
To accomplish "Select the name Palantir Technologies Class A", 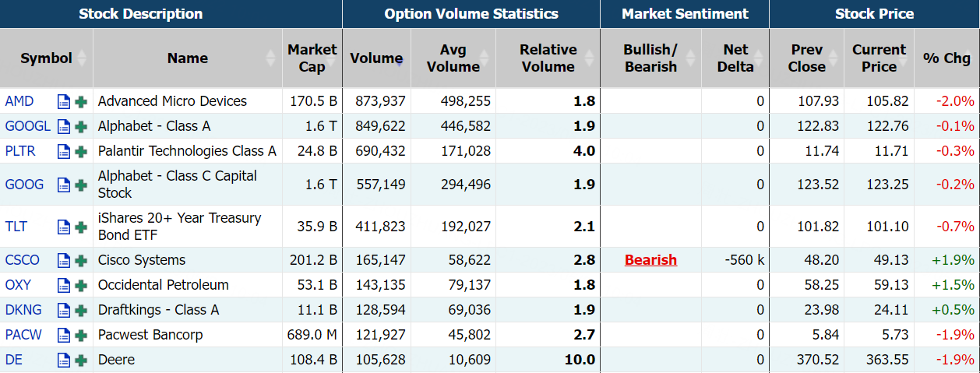I will click(187, 151).
